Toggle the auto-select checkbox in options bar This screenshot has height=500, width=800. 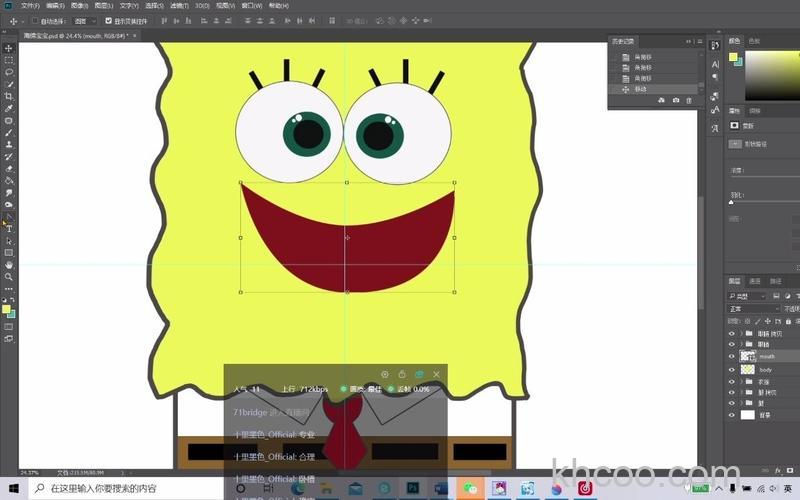35,20
